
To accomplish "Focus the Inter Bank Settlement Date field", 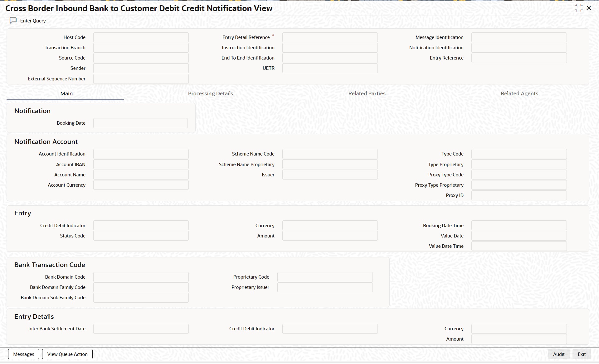I will coord(141,329).
